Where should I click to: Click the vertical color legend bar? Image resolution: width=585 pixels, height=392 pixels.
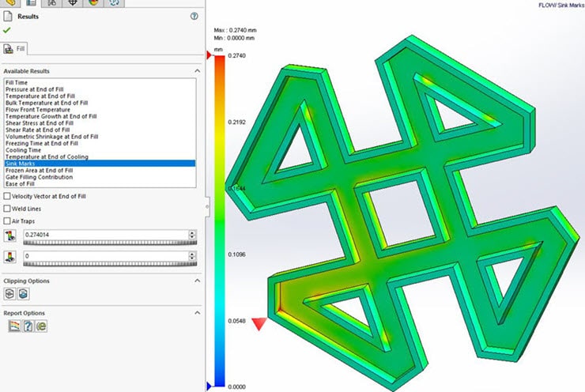coord(220,220)
